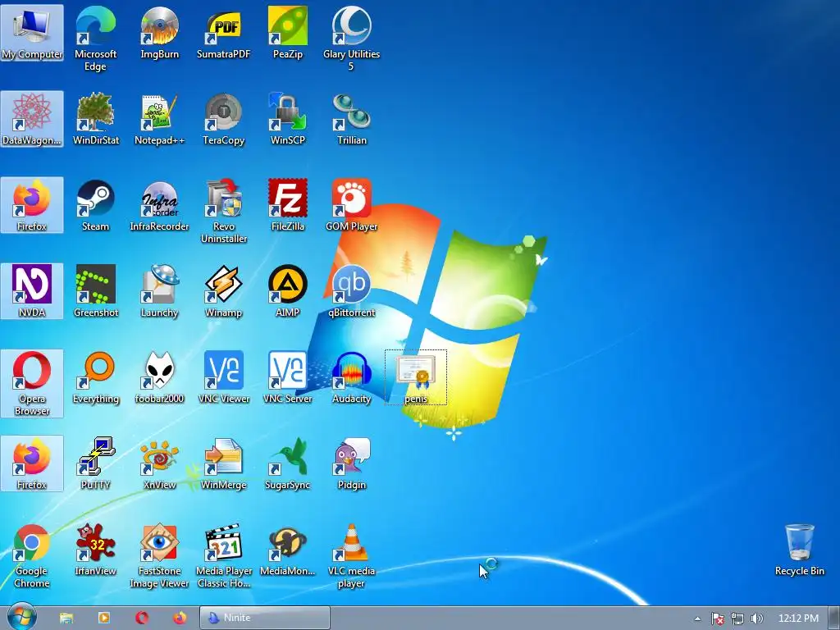Select the IrfanView shortcut
Viewport: 840px width, 630px height.
click(95, 550)
